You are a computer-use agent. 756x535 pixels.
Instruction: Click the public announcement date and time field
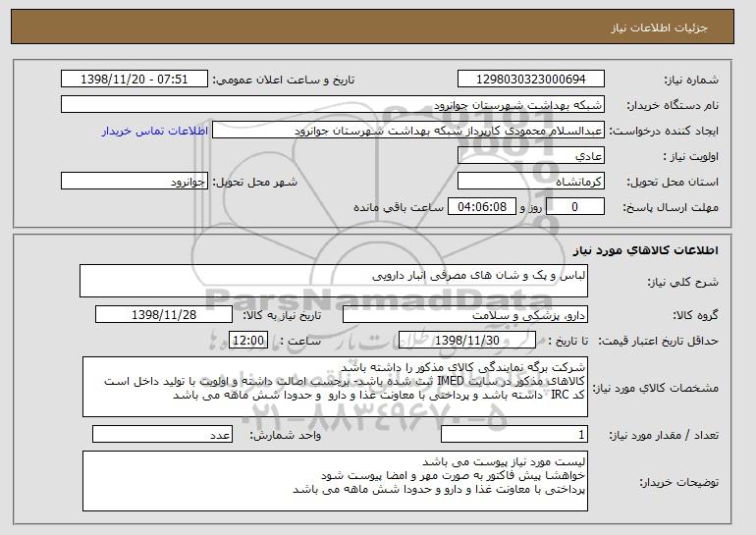[135, 80]
